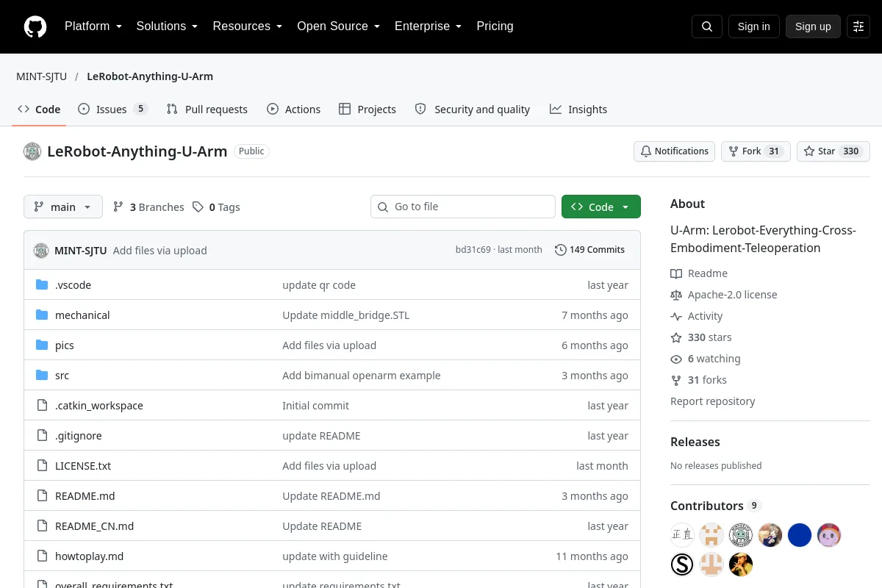Switch to the Insights tab
Viewport: 882px width, 588px height.
pyautogui.click(x=578, y=110)
